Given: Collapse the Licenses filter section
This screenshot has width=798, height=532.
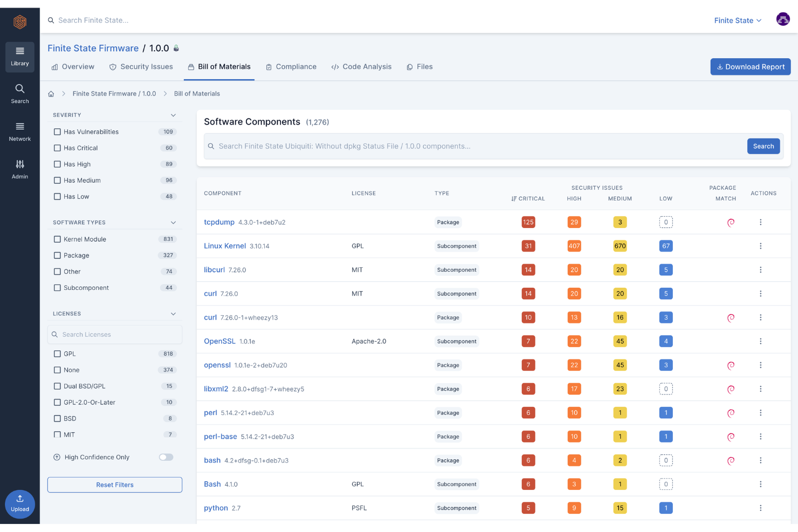Looking at the screenshot, I should tap(173, 314).
